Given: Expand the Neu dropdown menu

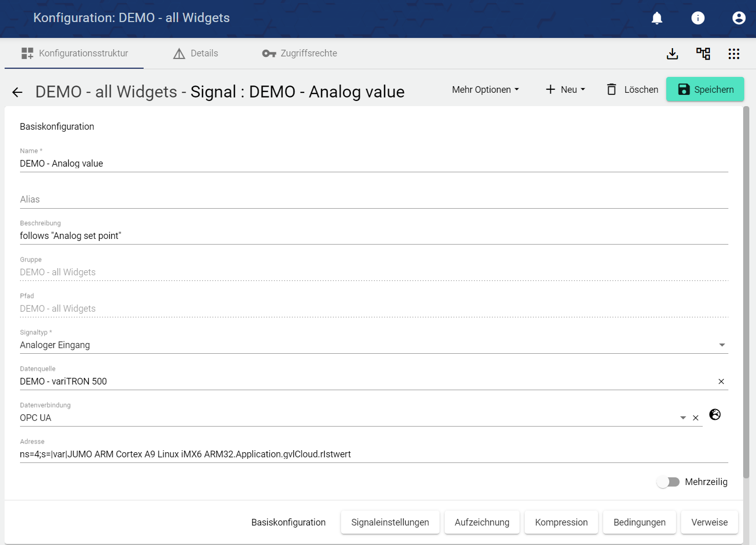Looking at the screenshot, I should (565, 90).
